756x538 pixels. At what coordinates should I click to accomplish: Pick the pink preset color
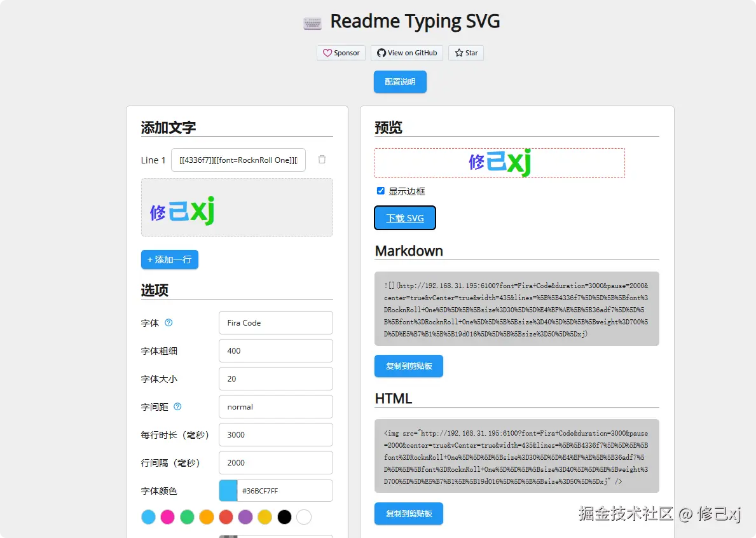pos(167,517)
